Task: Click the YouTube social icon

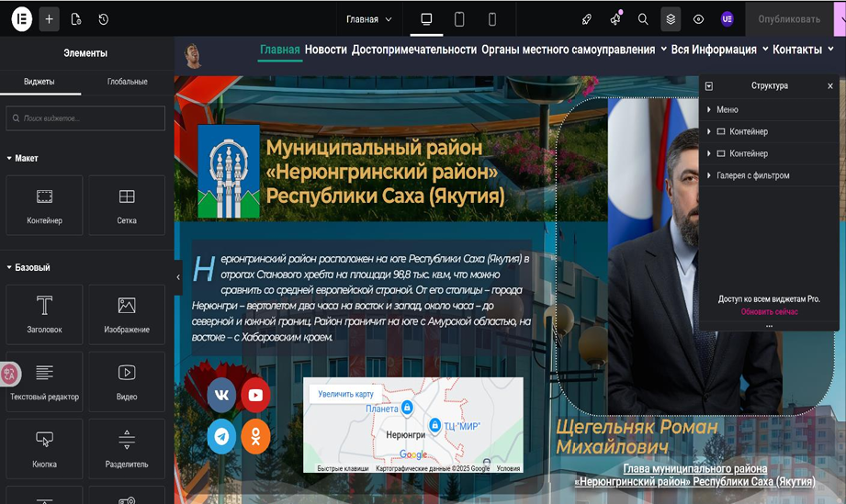Action: tap(255, 395)
